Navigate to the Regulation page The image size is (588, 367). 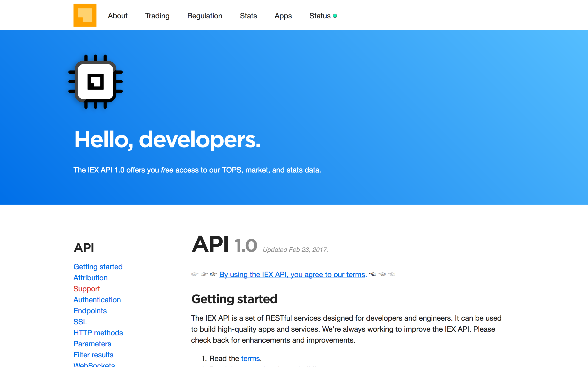[x=205, y=16]
